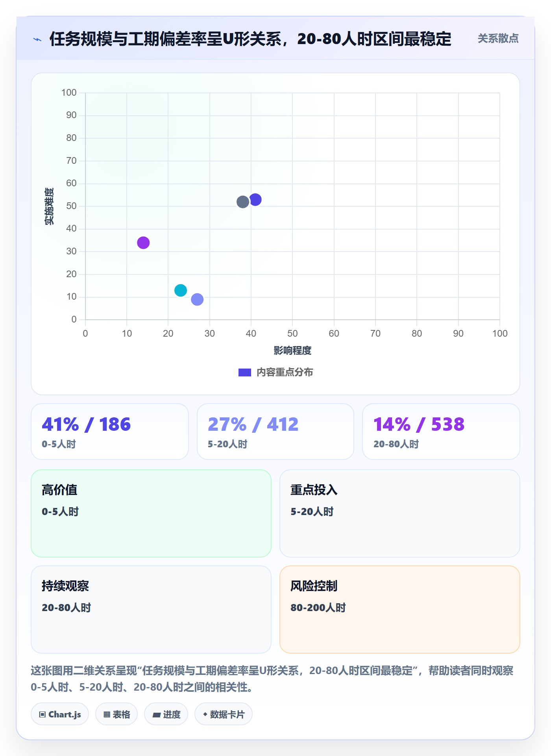Click the 80-200人时 text in 风险控制 card
Image resolution: width=551 pixels, height=756 pixels.
[x=318, y=608]
